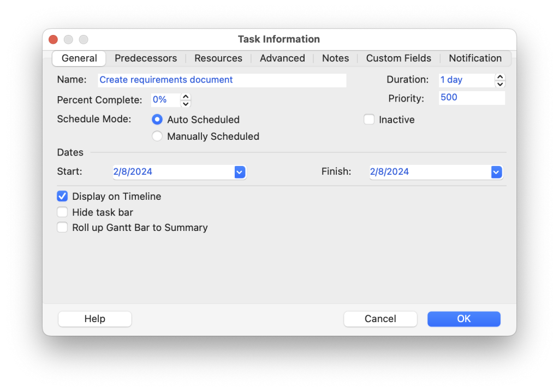
Task: Click the Help button
Action: click(94, 319)
